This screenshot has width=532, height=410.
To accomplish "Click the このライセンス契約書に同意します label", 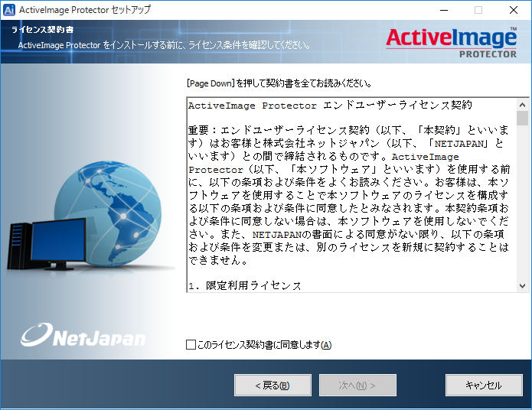I will (x=264, y=345).
